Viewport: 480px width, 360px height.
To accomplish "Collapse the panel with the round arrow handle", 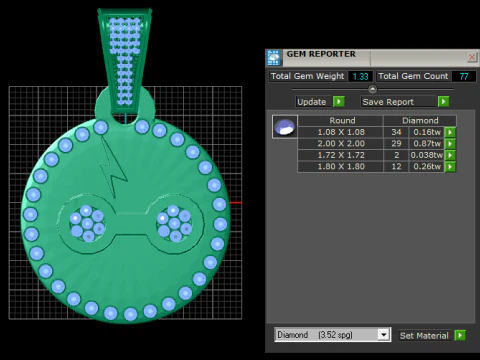I will (372, 89).
